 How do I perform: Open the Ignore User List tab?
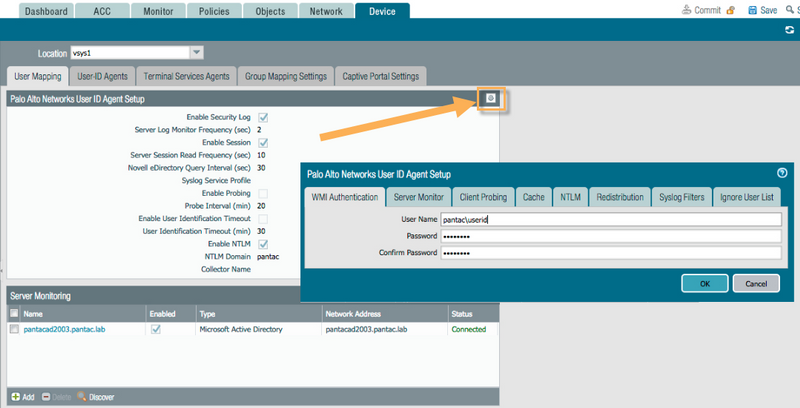[x=747, y=197]
